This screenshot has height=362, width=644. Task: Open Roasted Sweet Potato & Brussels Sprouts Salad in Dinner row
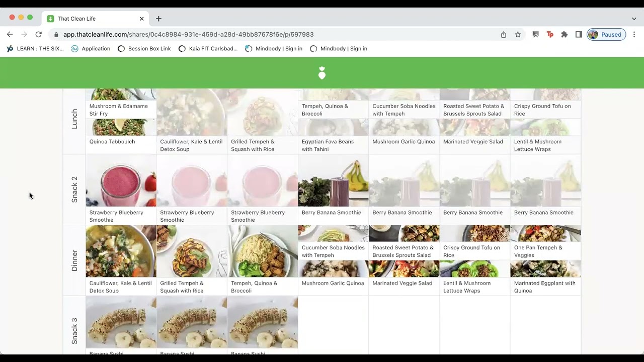pos(404,242)
